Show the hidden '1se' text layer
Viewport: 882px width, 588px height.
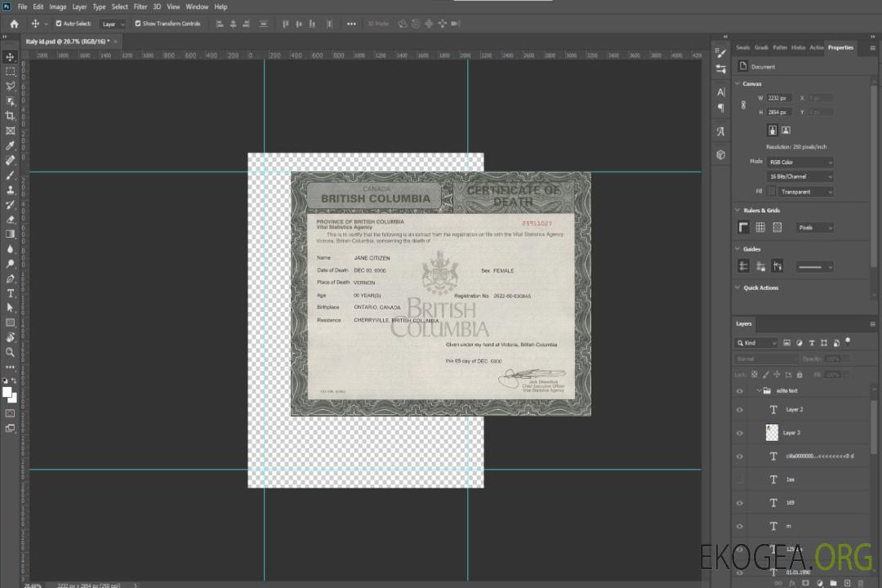coord(740,480)
